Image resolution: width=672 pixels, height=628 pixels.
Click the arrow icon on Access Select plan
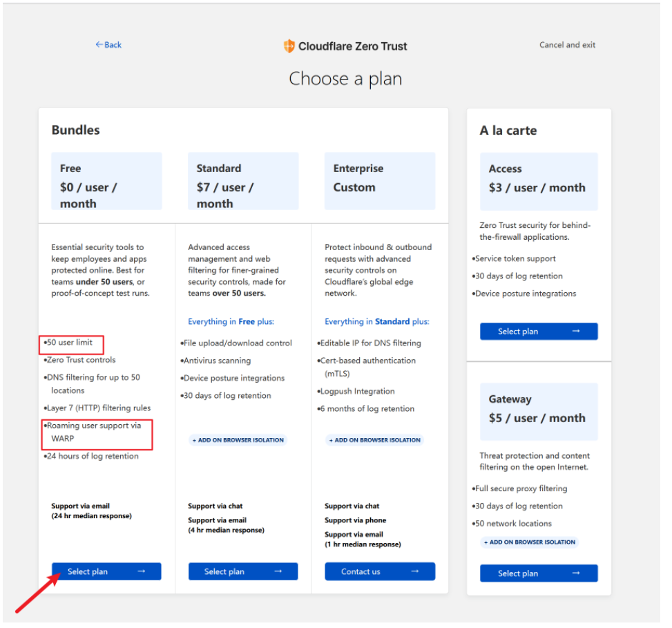coord(577,332)
